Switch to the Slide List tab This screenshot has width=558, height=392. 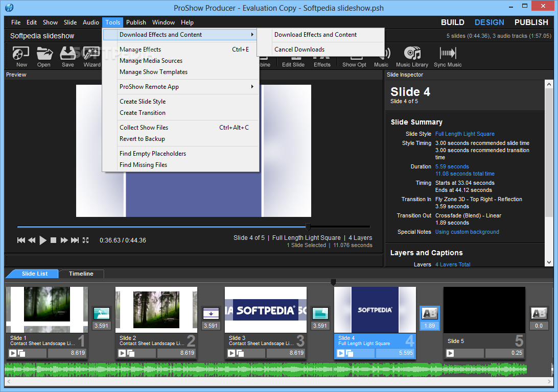34,274
